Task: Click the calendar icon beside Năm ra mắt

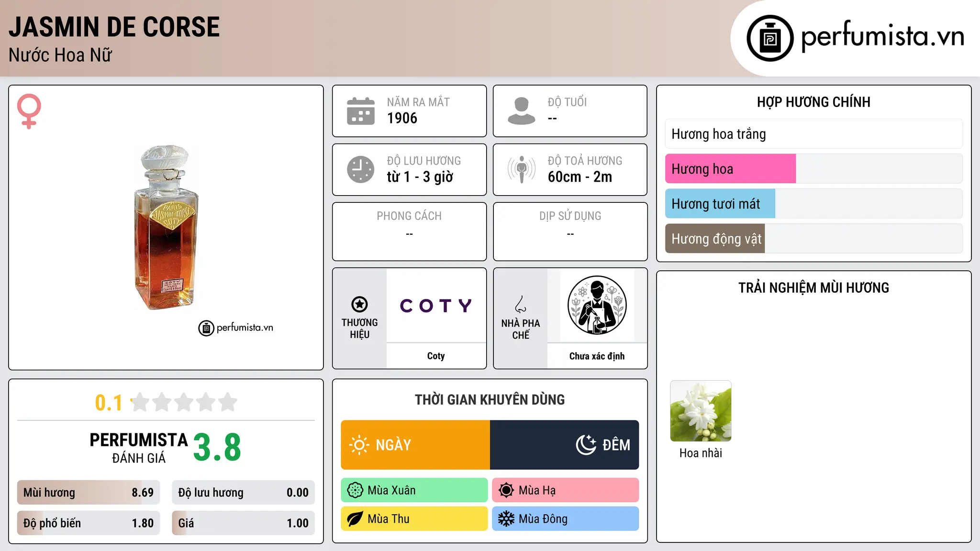Action: 361,111
